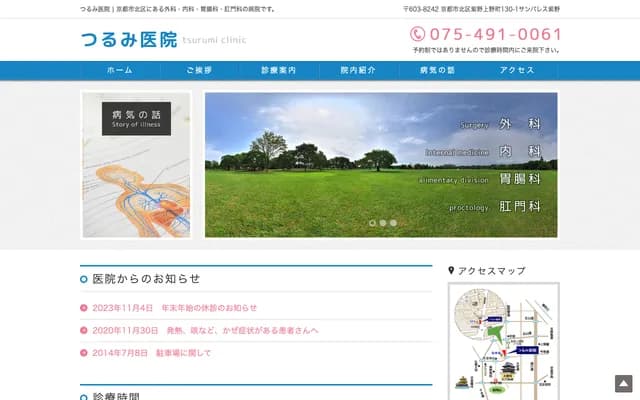Select the first slideshow indicator dot
Viewport: 640px width, 400px height.
[372, 223]
